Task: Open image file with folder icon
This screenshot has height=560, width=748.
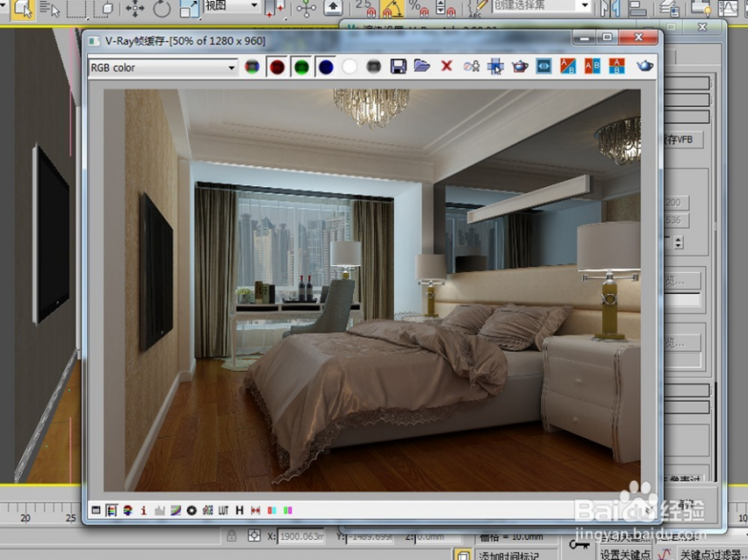Action: [x=422, y=66]
